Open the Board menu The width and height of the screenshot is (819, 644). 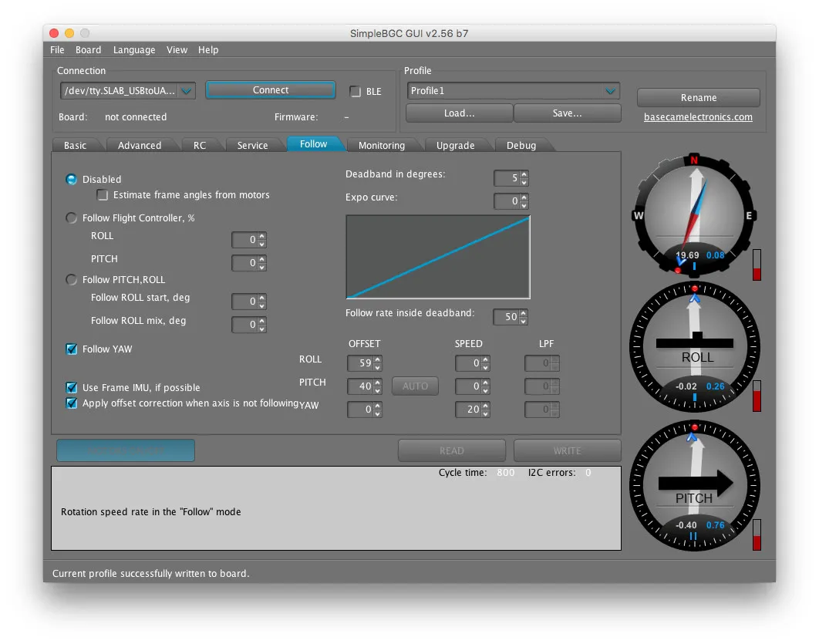(88, 50)
